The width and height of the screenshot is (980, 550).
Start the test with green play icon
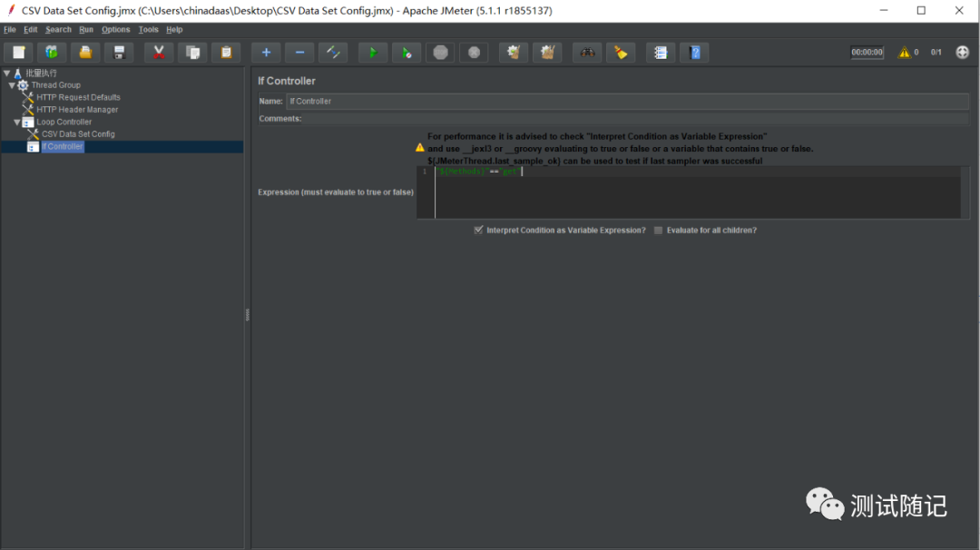click(373, 53)
